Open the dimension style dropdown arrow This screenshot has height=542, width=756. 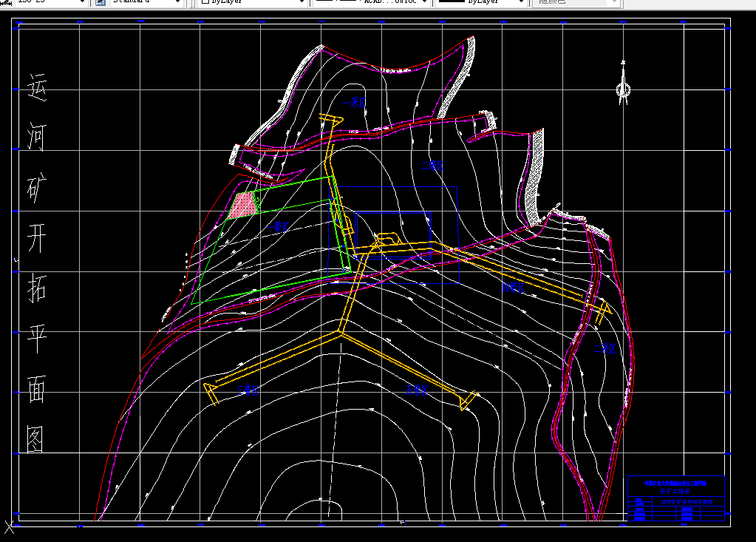pyautogui.click(x=83, y=2)
